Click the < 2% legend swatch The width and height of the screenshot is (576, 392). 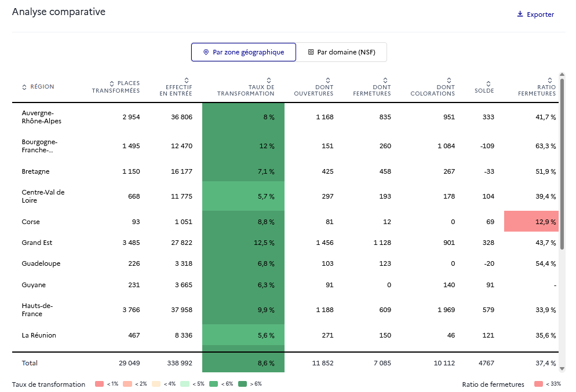click(x=127, y=384)
